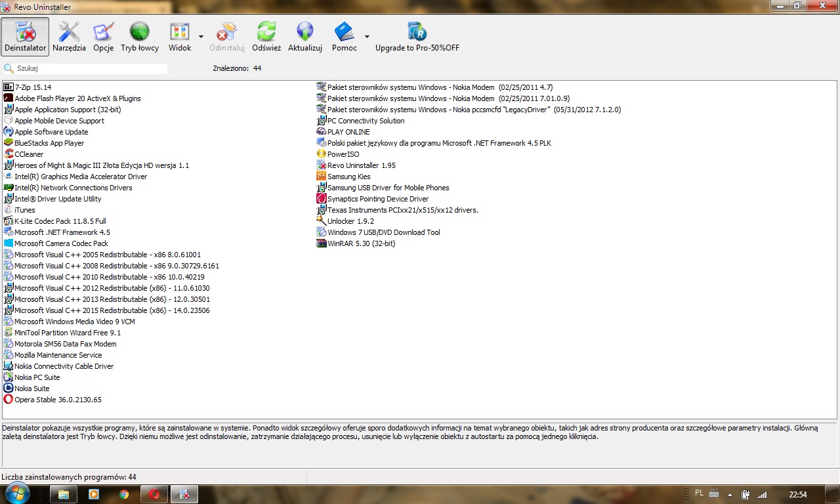Image resolution: width=840 pixels, height=504 pixels.
Task: Select Opera Stable icon in list
Action: (x=9, y=399)
